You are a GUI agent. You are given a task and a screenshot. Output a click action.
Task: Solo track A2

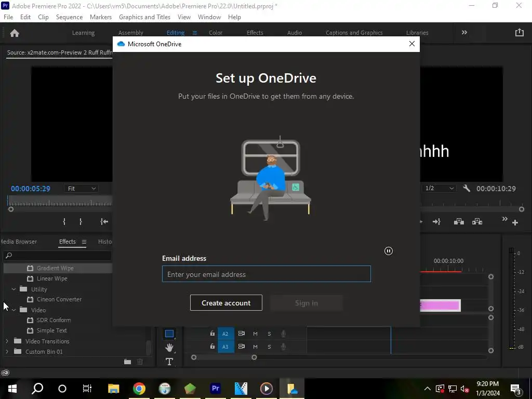(269, 334)
